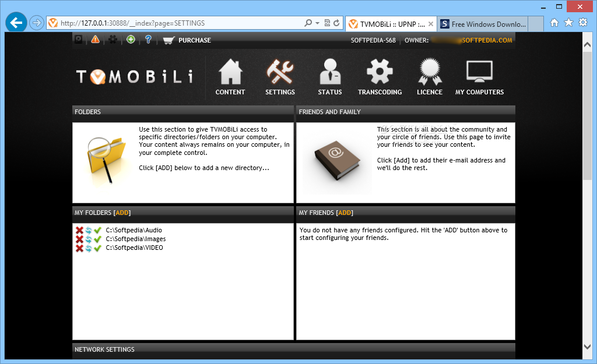Screen dimensions: 597x364
Task: Open TRANSCODING gear icon
Action: pyautogui.click(x=380, y=72)
